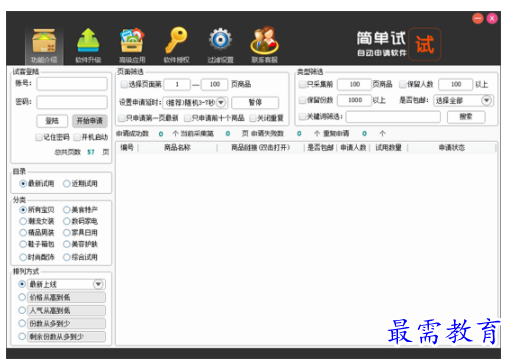Select 美容护肤 category radio
Image resolution: width=509 pixels, height=363 pixels.
[67, 244]
